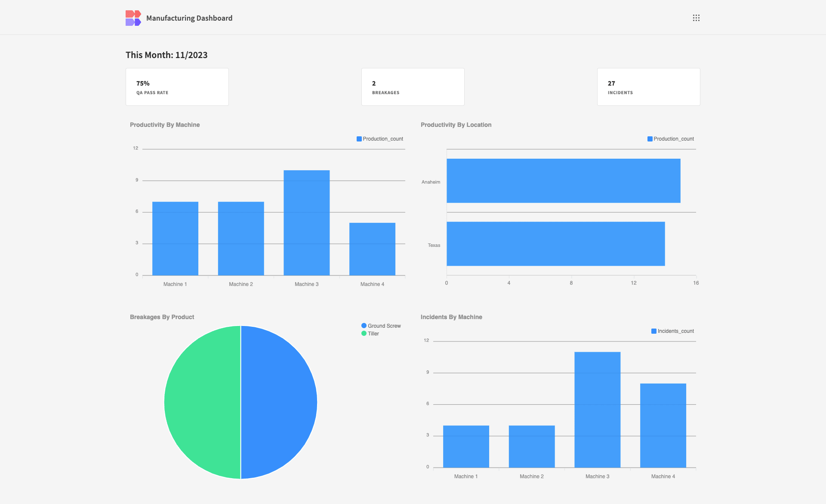Open the grid/apps menu icon
This screenshot has height=504, width=826.
[696, 18]
